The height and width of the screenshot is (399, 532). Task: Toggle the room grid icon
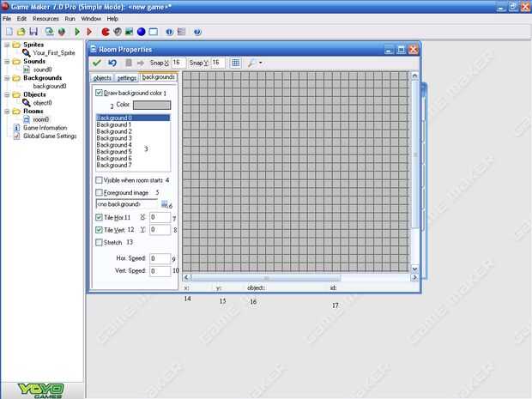(235, 63)
